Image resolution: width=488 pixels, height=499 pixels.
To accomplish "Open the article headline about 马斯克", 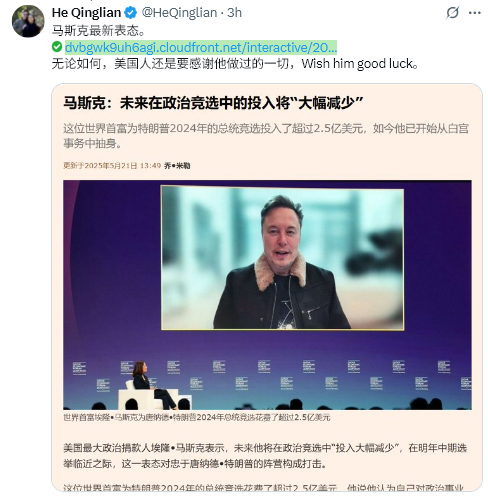I will click(x=213, y=103).
